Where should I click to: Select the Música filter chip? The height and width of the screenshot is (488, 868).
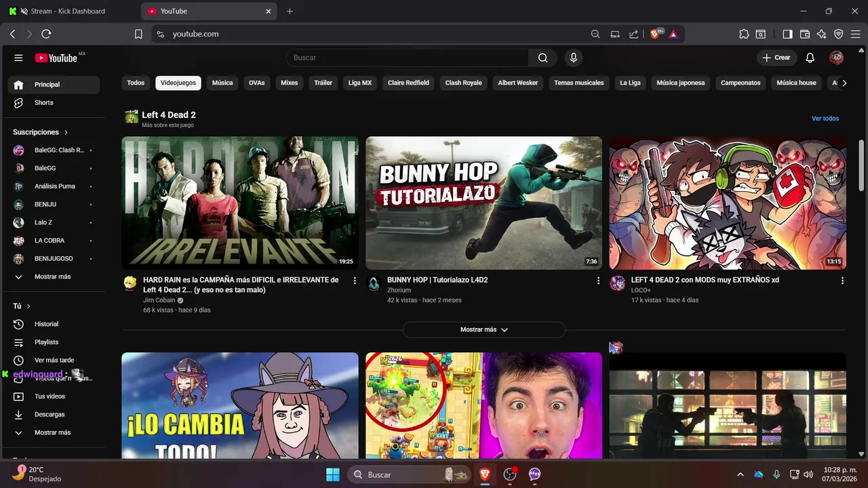coord(222,83)
